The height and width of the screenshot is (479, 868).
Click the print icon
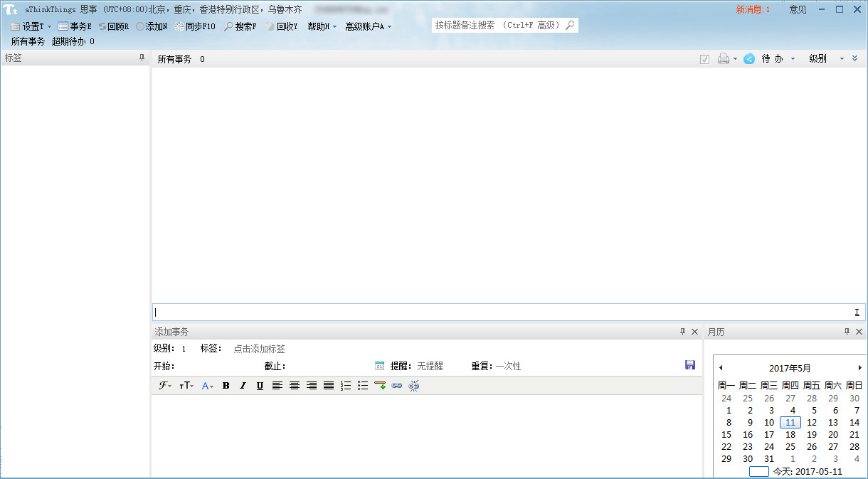click(x=724, y=59)
